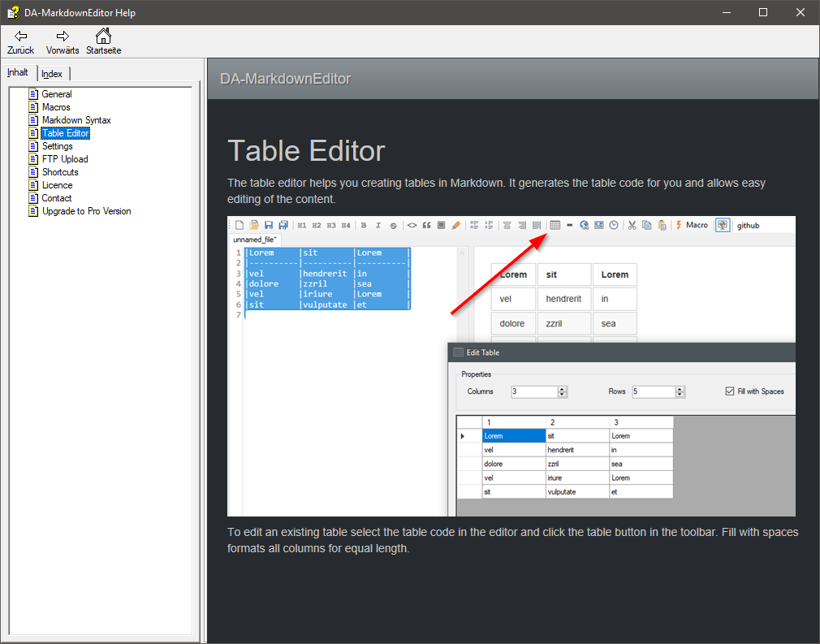Click the DA-MarkdownEditor header title
The height and width of the screenshot is (644, 820).
point(285,79)
